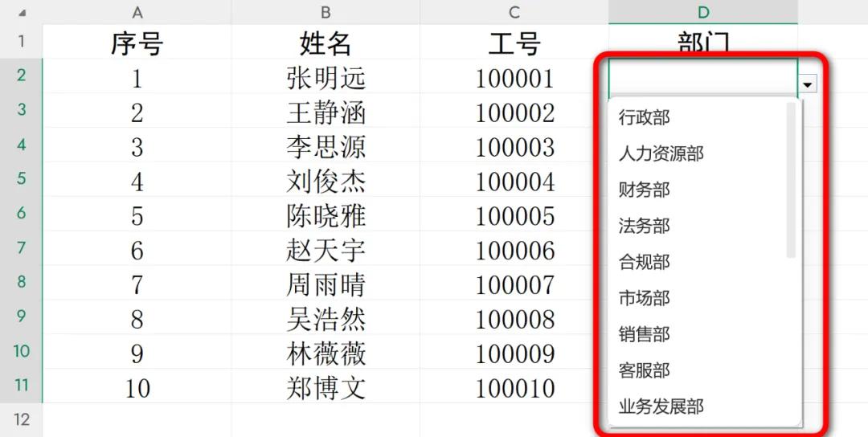This screenshot has width=868, height=437.
Task: Click the cell with employee ID 100010
Action: 514,386
